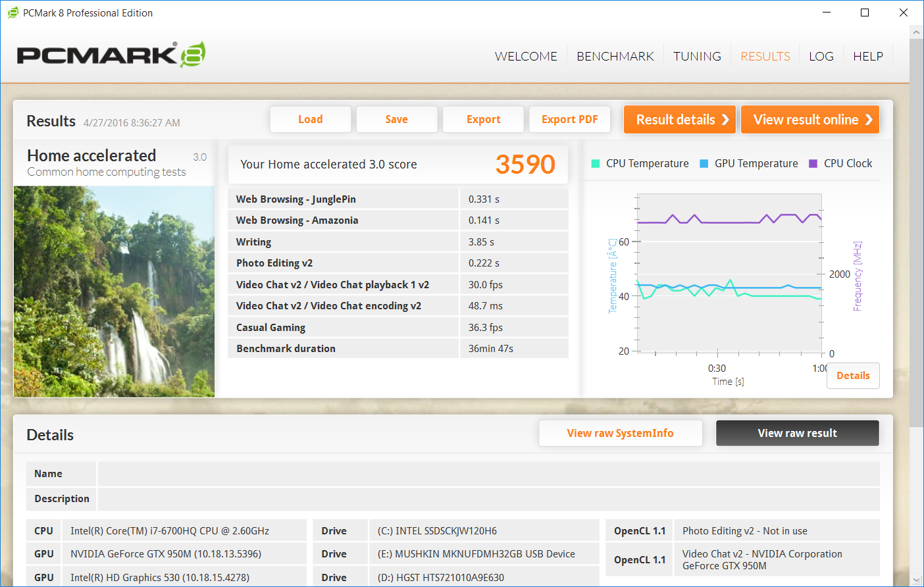Viewport: 924px width, 587px height.
Task: Click Video Chat encoding v2 row
Action: (x=398, y=306)
